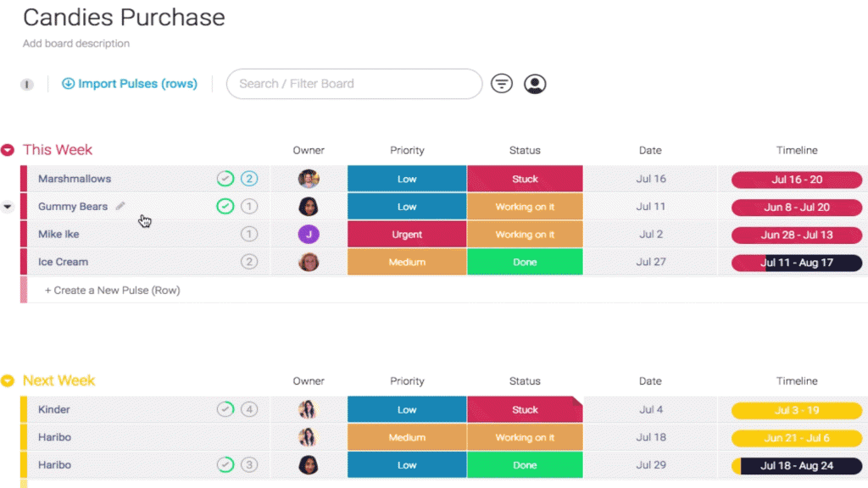The image size is (868, 488).
Task: Click the owner avatar in the Jul 29 row
Action: point(308,465)
